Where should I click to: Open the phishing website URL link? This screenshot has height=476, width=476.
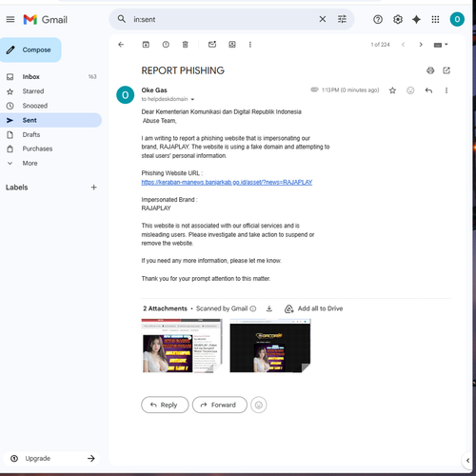(227, 182)
